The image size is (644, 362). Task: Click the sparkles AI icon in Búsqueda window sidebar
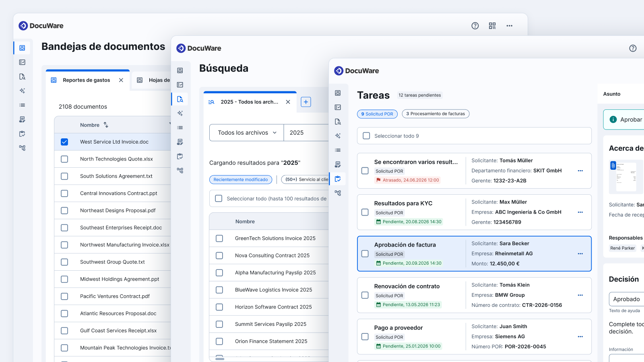(x=180, y=113)
